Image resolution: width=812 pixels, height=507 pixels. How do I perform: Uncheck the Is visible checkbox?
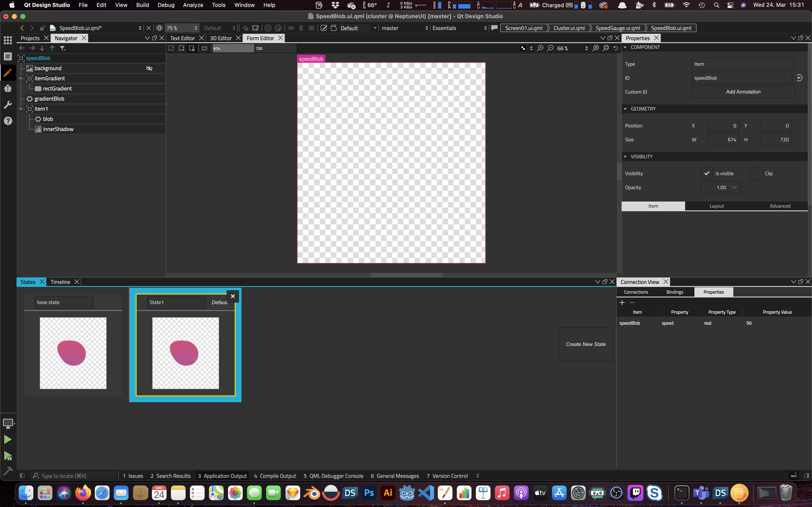707,173
